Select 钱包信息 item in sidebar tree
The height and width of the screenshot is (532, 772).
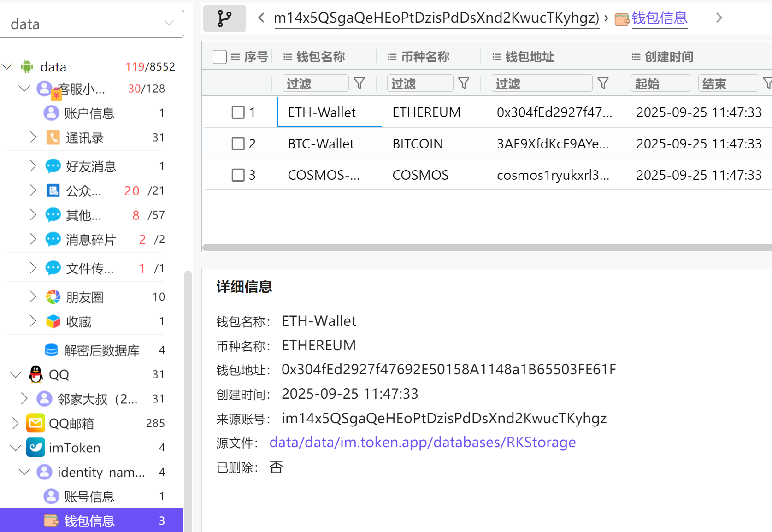pos(89,521)
